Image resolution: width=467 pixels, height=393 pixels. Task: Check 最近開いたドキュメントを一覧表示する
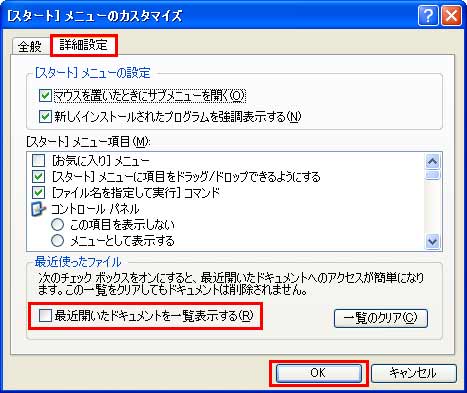click(x=45, y=315)
